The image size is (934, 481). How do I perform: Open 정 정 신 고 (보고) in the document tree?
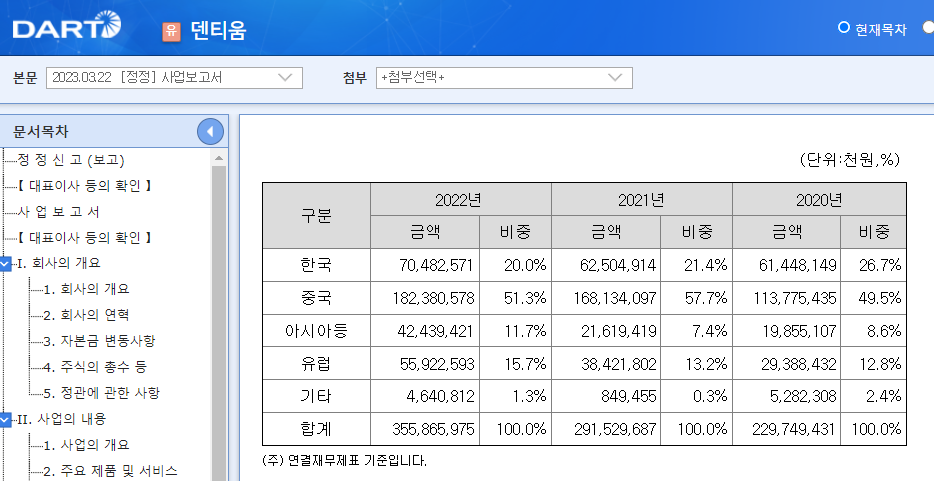click(71, 160)
